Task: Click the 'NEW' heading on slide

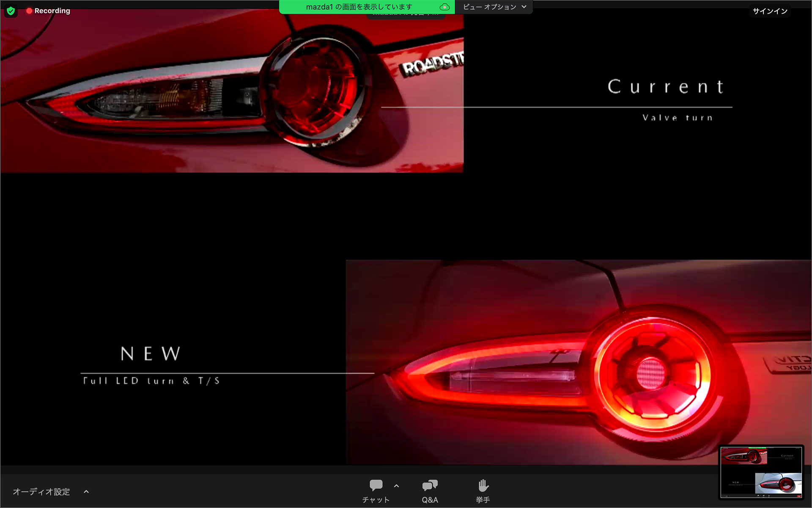Action: (x=151, y=353)
